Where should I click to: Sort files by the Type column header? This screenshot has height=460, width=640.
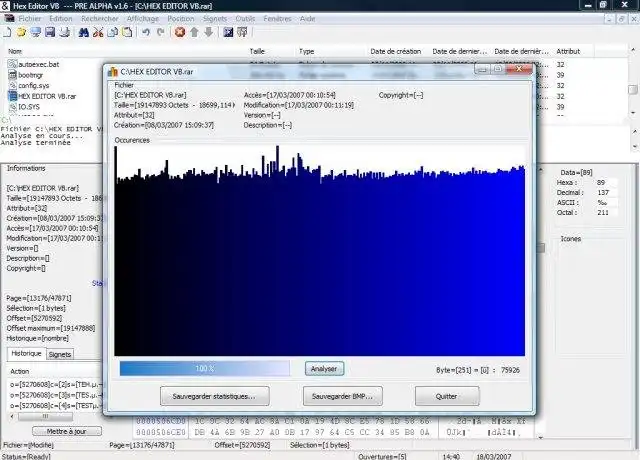click(x=307, y=51)
